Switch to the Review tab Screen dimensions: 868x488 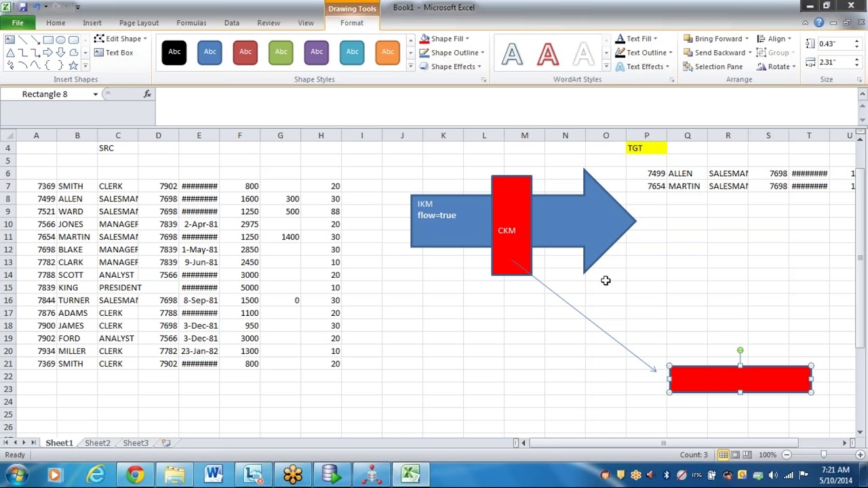(269, 23)
